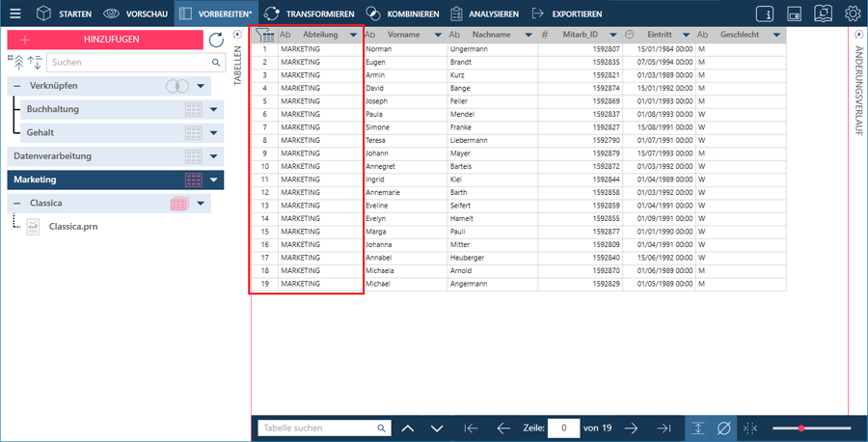Click the magnifier in the Suchen field
Viewport: 868px width, 442px height.
(216, 63)
